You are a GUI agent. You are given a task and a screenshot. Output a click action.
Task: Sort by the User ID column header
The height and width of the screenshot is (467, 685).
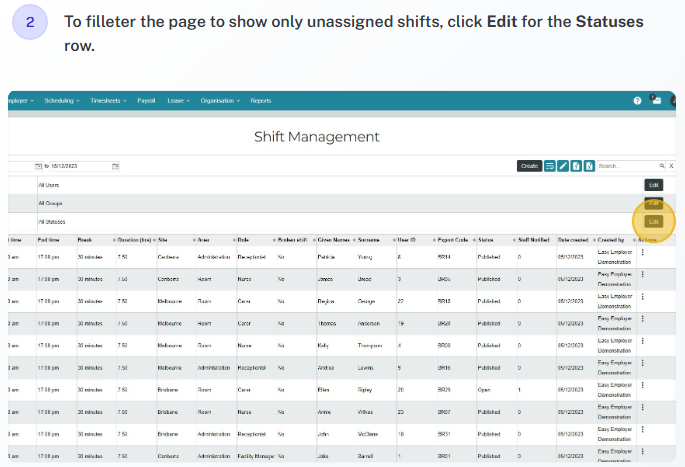tap(406, 240)
